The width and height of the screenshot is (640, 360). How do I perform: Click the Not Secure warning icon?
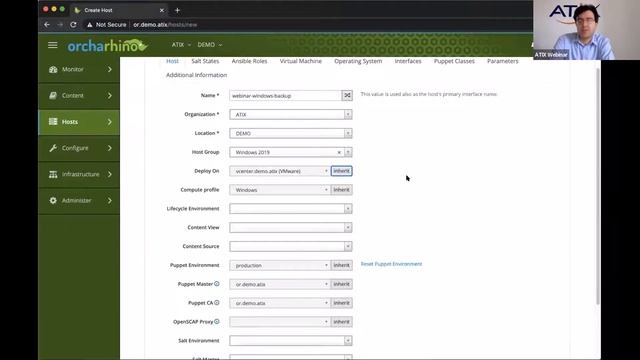[x=89, y=24]
